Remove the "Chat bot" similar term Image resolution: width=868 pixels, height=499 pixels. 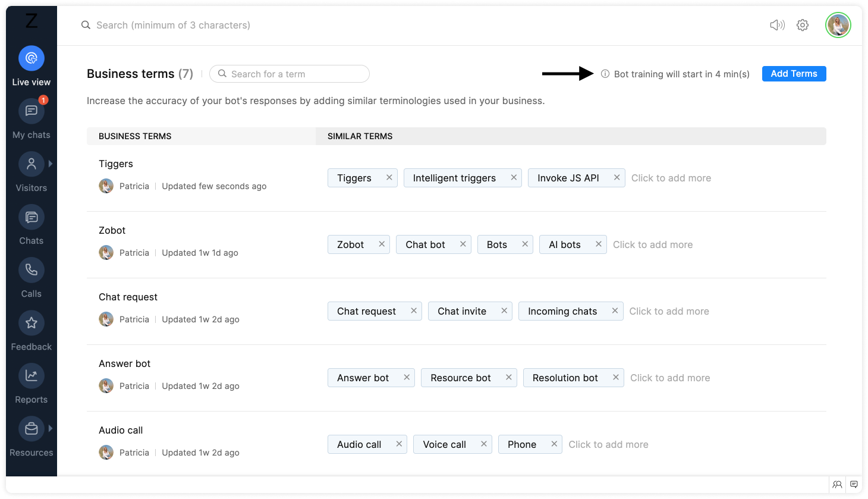click(x=463, y=244)
